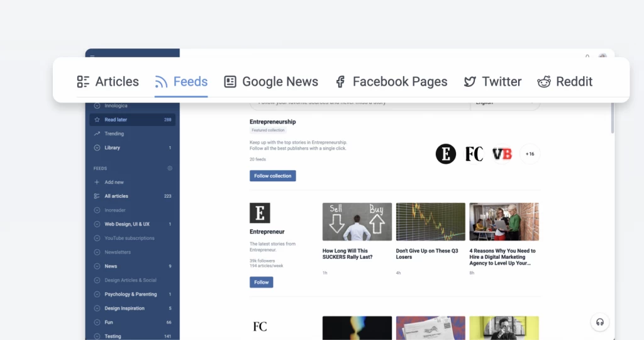Click the Trending arrow icon
The width and height of the screenshot is (644, 340).
pos(97,133)
